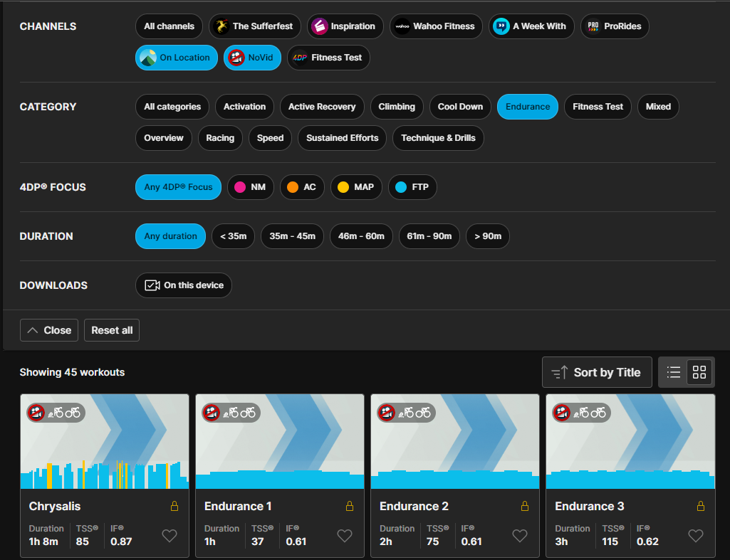
Task: Open the Endurance 1 workout thumbnail
Action: pyautogui.click(x=280, y=442)
